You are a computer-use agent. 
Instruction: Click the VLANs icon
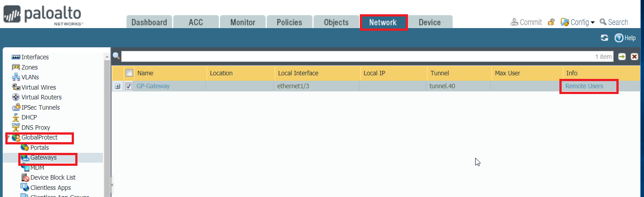coord(16,77)
